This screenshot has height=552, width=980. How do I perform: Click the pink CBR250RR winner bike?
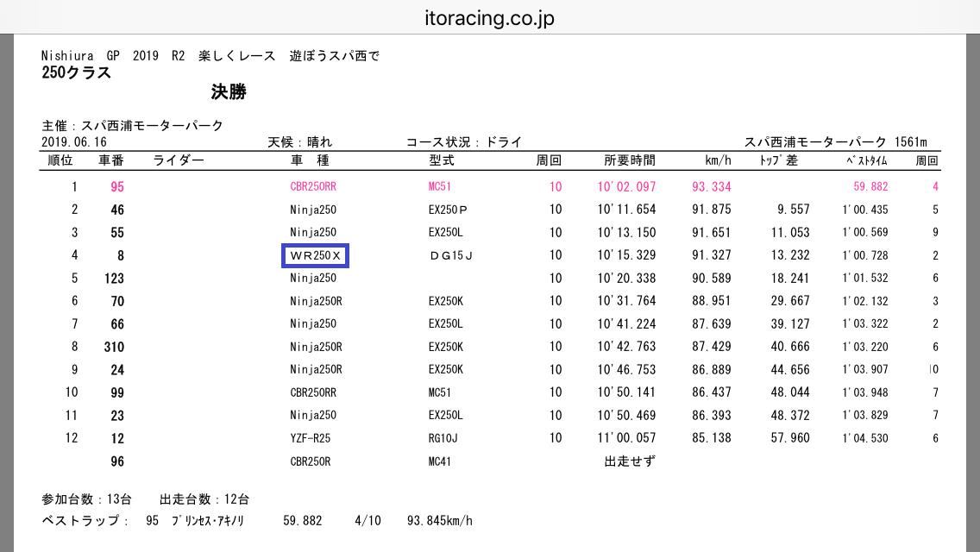[x=313, y=186]
